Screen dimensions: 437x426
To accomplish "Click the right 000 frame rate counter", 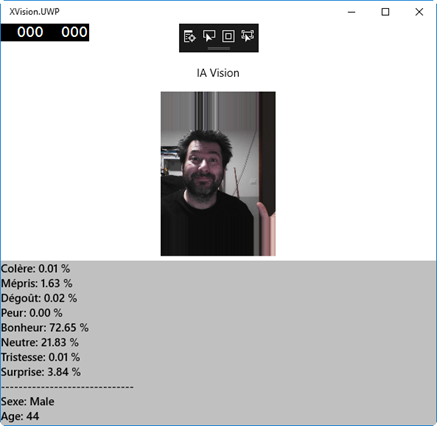I will tap(74, 32).
